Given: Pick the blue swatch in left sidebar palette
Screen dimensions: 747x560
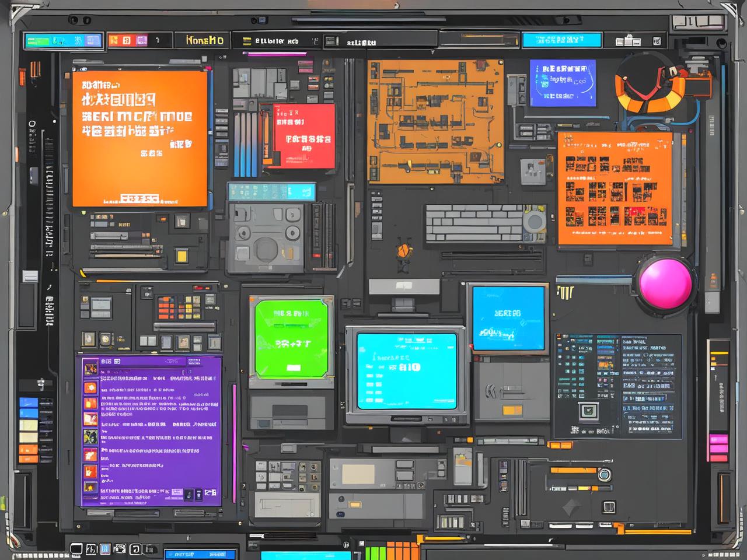Looking at the screenshot, I should point(29,403).
